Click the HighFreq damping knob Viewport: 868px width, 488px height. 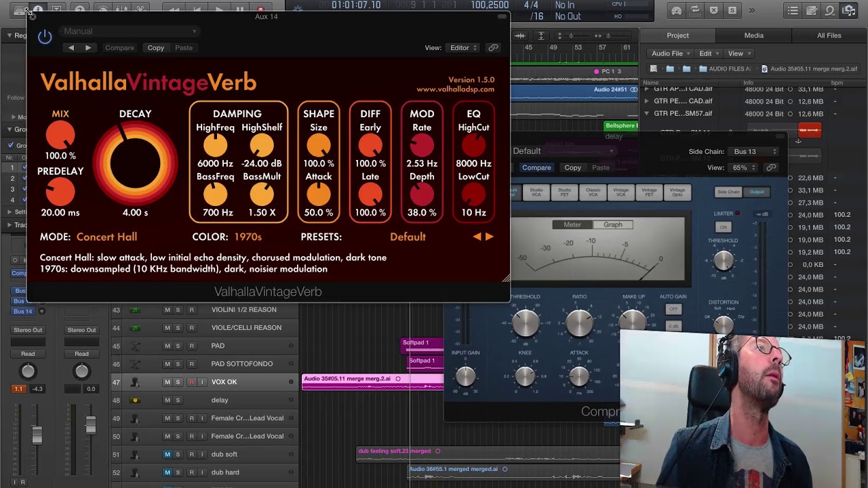click(215, 145)
